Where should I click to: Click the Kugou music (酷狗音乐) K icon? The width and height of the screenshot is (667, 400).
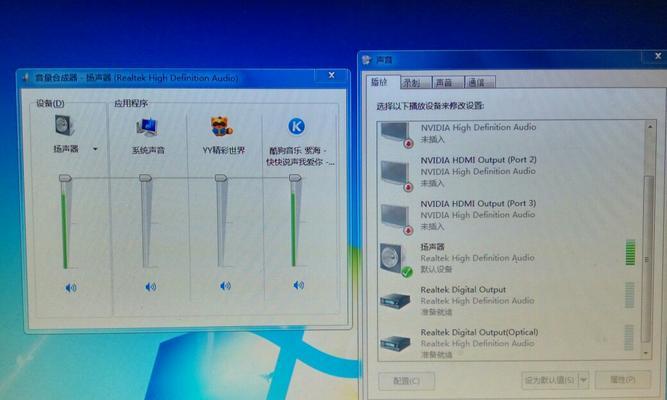(296, 126)
